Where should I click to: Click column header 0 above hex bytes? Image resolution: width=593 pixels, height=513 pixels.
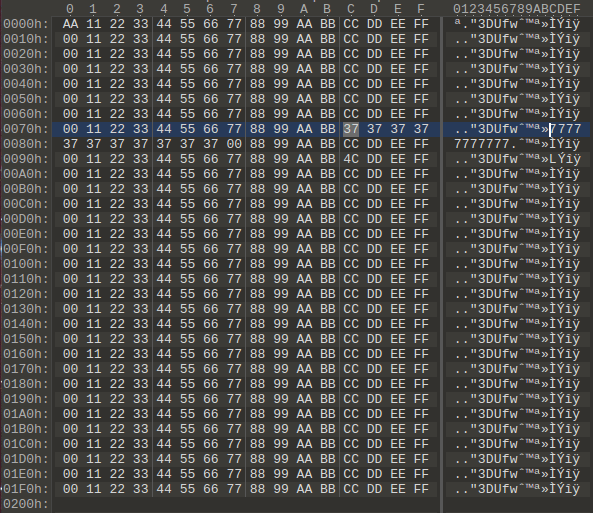click(x=70, y=9)
